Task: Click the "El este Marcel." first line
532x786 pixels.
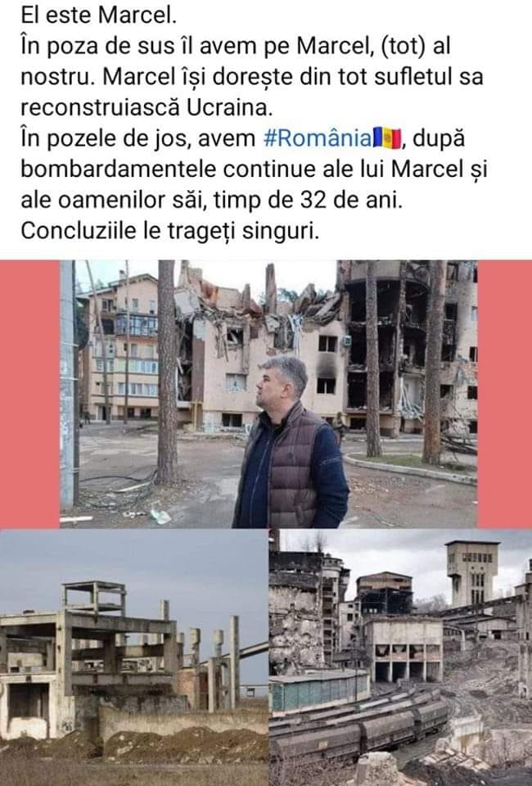Action: click(x=99, y=15)
